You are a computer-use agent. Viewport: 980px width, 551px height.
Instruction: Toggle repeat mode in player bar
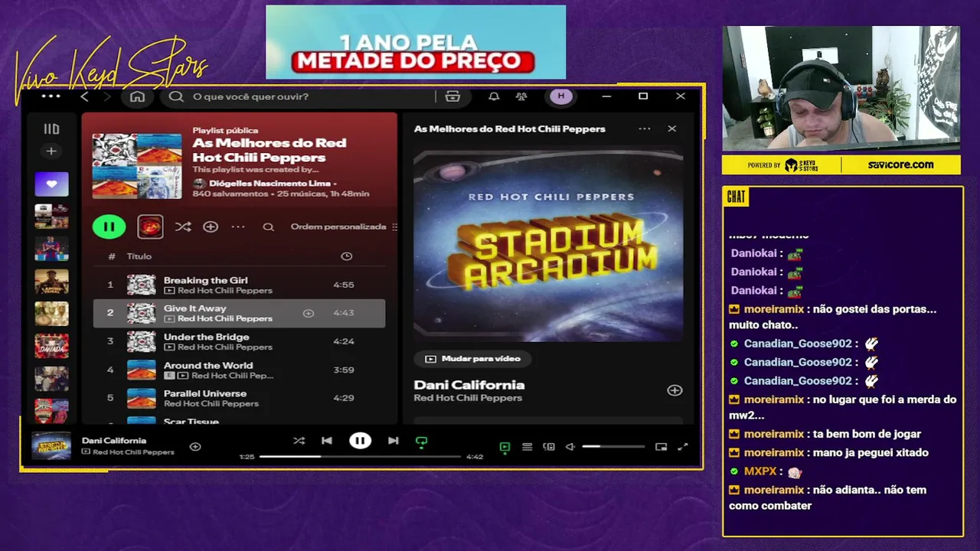coord(421,442)
